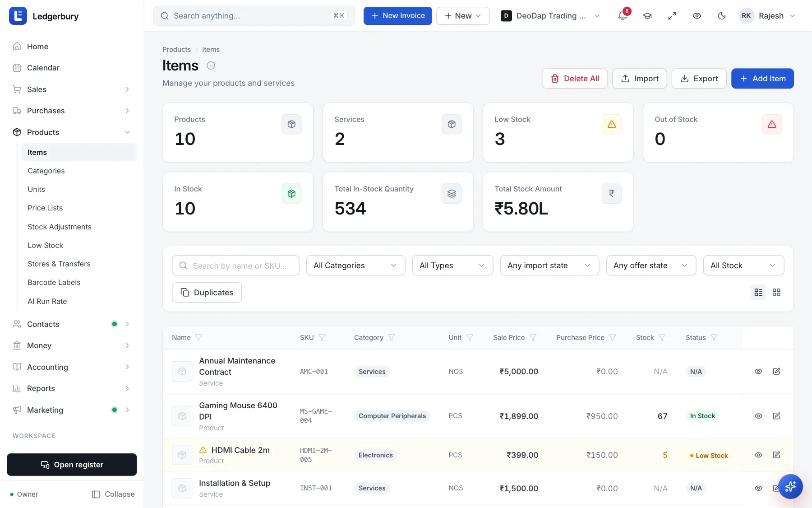
Task: Open Stock Adjustments in the sidebar
Action: click(60, 227)
